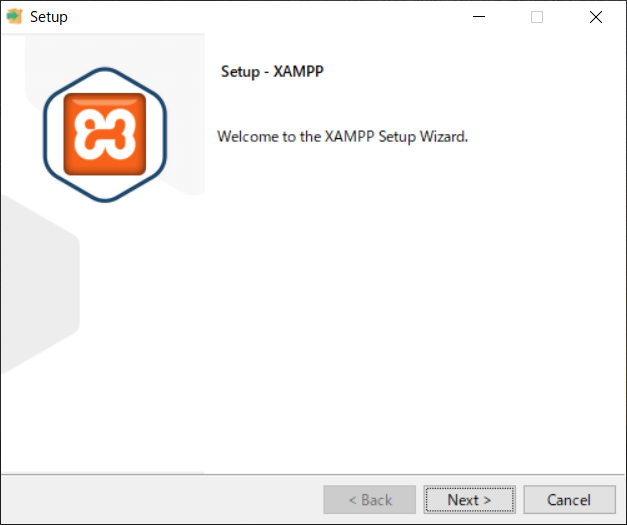Screen dimensions: 627x525
Task: Click the "Setup - XAMPP" heading
Action: 272,72
